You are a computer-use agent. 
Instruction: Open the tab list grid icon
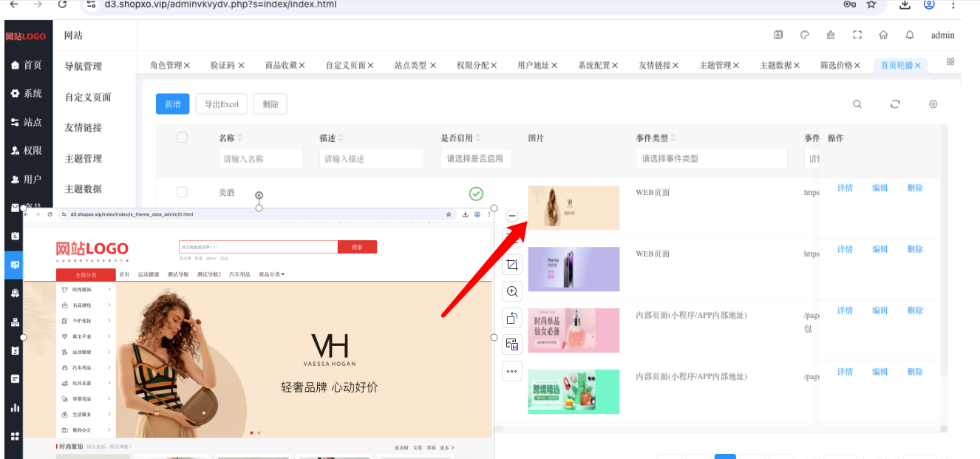tap(951, 62)
